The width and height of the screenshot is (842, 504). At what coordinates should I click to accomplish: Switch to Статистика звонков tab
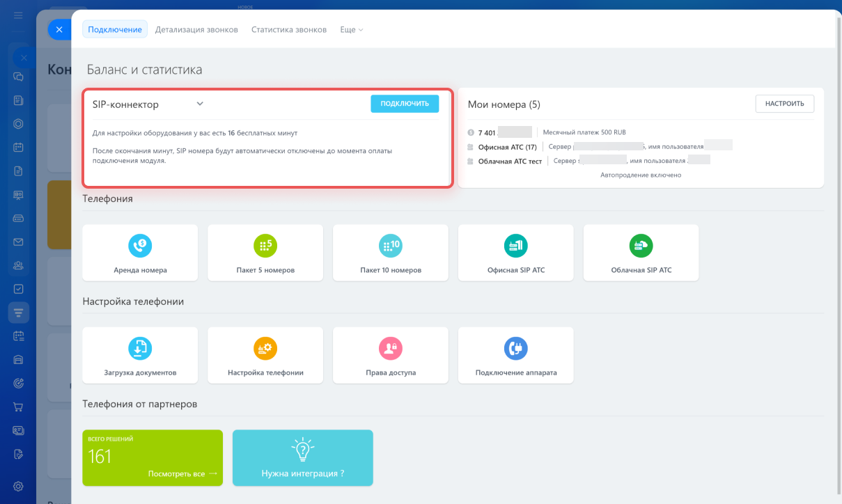[x=289, y=30]
